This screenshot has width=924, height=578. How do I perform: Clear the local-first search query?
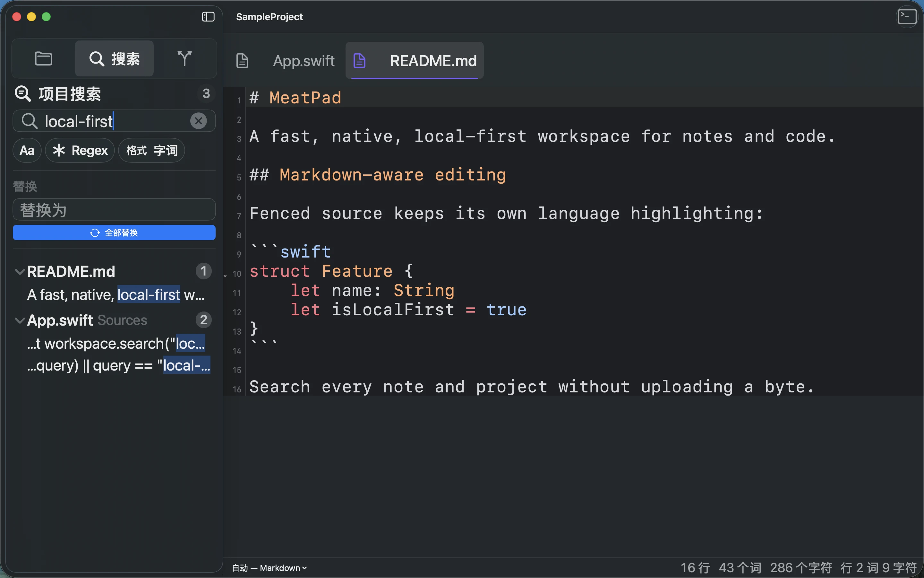[199, 121]
